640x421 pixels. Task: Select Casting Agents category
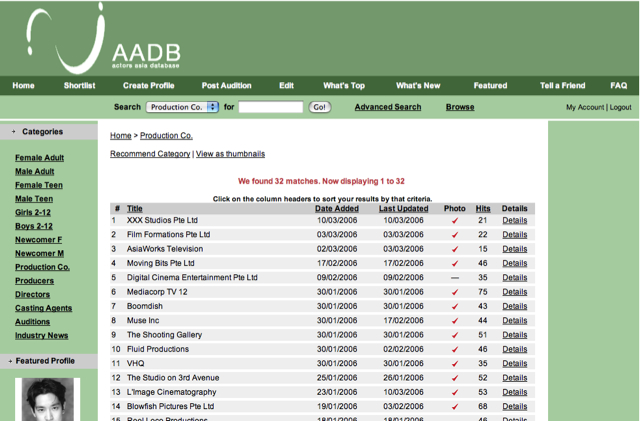click(x=43, y=308)
